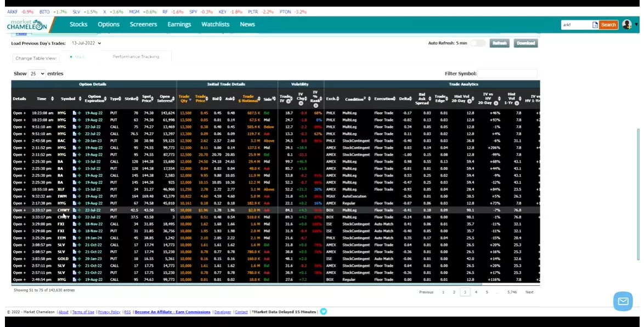This screenshot has width=644, height=327.
Task: Click the green plus icon in EEM row
Action: click(80, 238)
